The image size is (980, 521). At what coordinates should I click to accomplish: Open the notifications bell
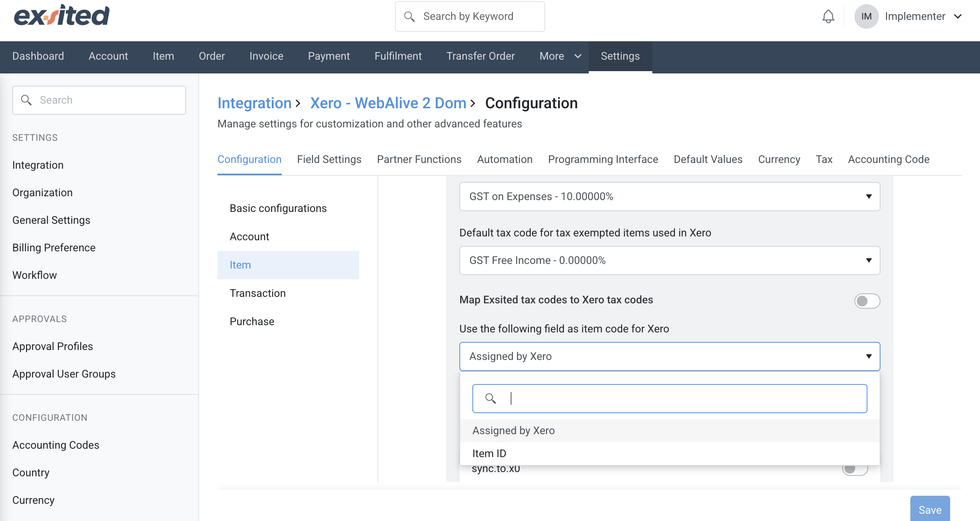click(828, 16)
